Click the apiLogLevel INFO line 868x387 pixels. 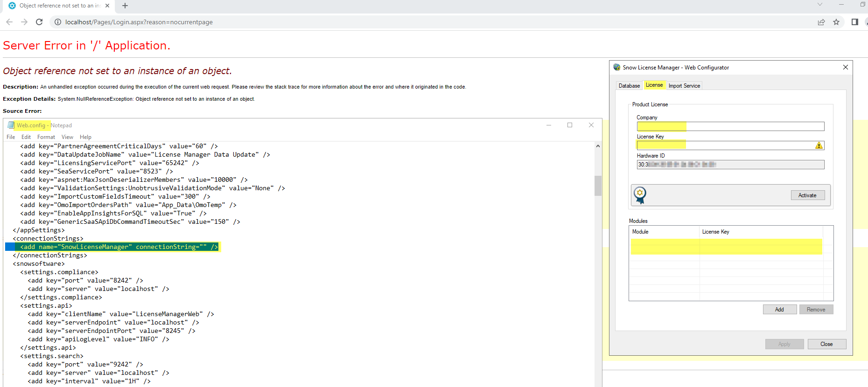[98, 339]
